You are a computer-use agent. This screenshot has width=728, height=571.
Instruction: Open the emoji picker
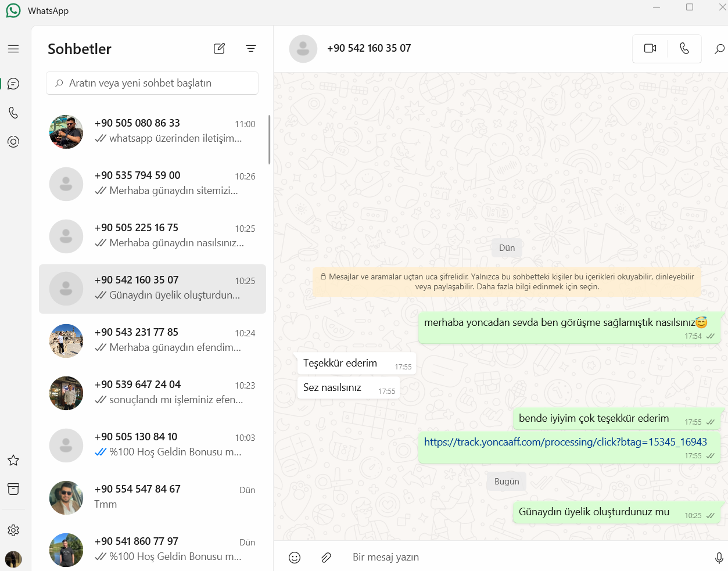295,558
